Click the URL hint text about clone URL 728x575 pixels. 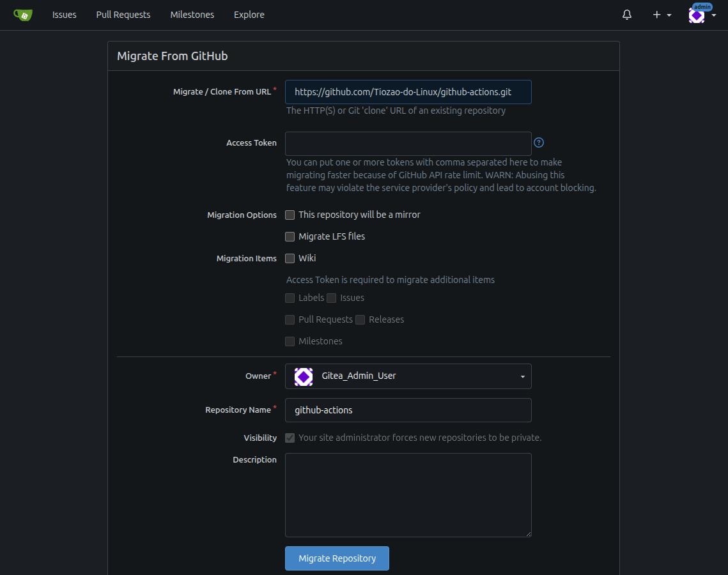click(x=396, y=111)
